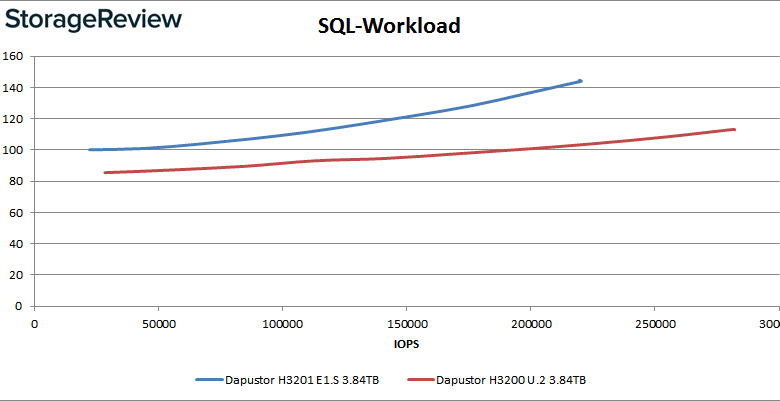This screenshot has height=401, width=780.
Task: Click the 160 value on the y-axis
Action: click(x=13, y=56)
